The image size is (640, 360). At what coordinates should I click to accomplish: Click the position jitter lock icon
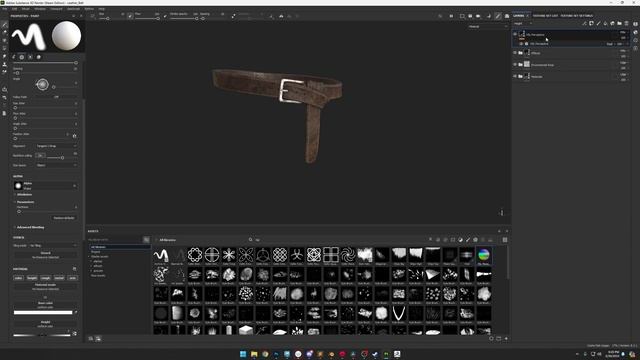pyautogui.click(x=74, y=136)
